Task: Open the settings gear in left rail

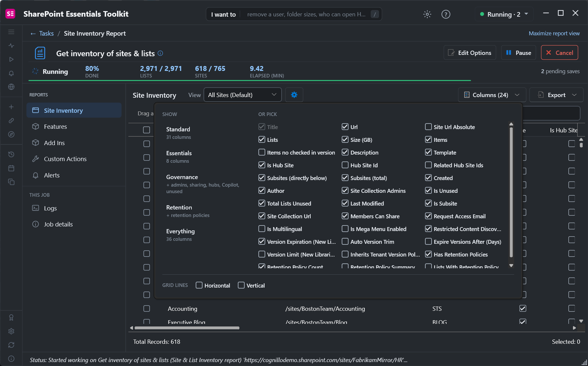Action: point(11,331)
